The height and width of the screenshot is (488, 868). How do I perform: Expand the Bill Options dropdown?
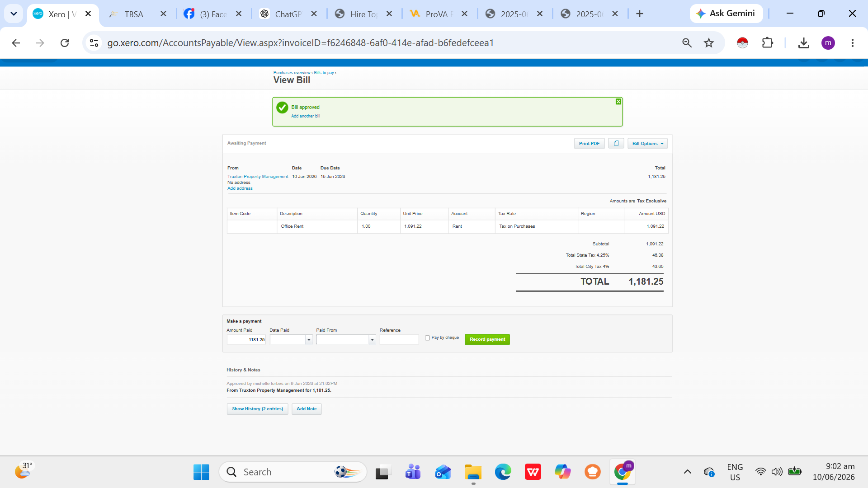click(647, 143)
